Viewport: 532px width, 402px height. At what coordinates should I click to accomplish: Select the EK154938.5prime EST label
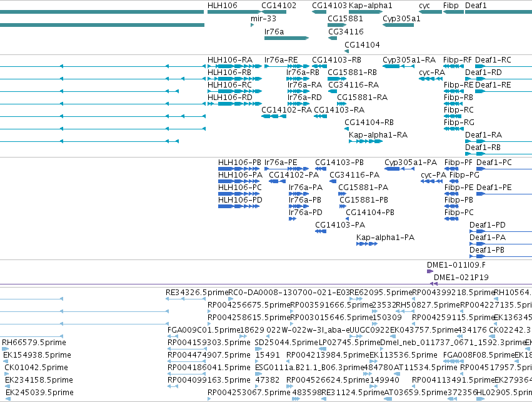point(38,355)
